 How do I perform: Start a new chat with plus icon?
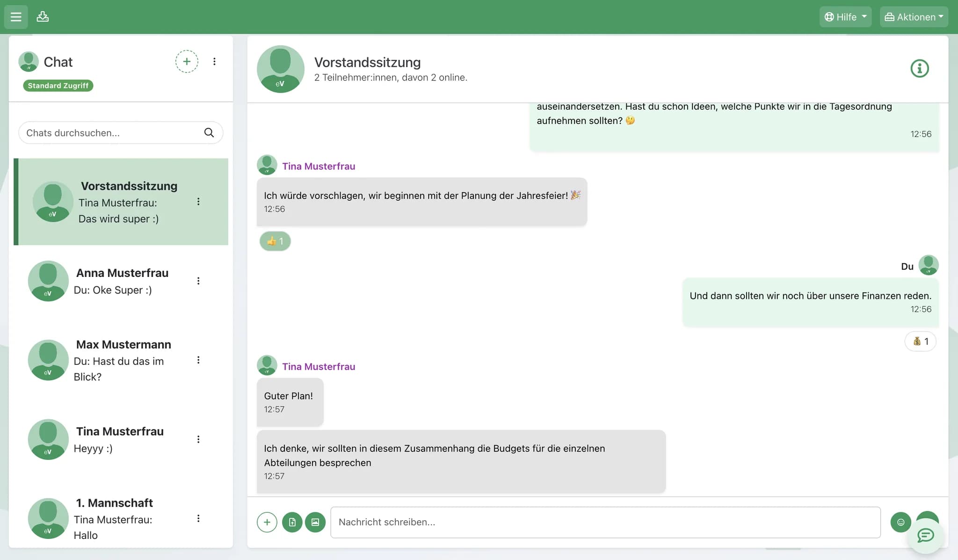pos(187,61)
